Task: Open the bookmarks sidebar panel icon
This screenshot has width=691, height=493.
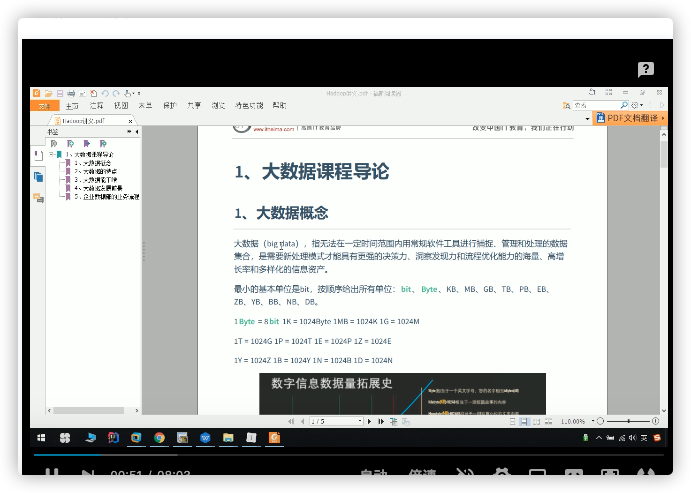Action: (38, 156)
